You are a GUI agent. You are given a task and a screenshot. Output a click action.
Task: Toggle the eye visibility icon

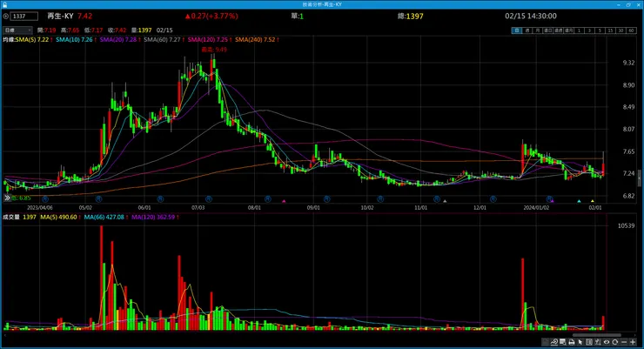[x=607, y=342]
